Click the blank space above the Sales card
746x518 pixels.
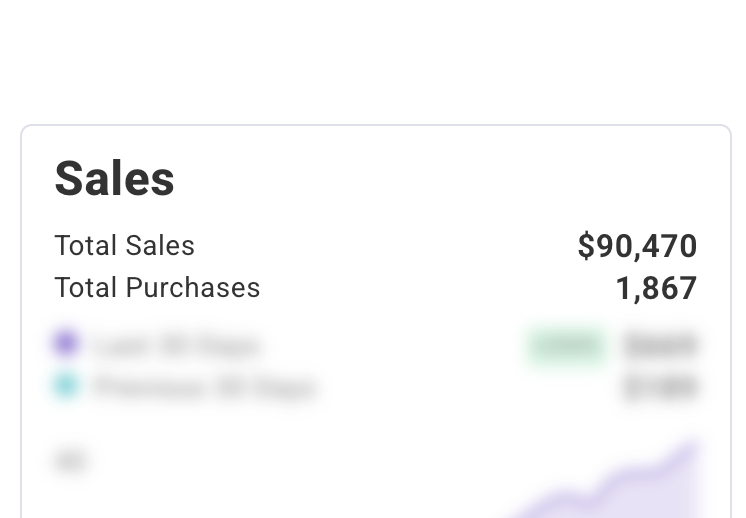pos(373,60)
